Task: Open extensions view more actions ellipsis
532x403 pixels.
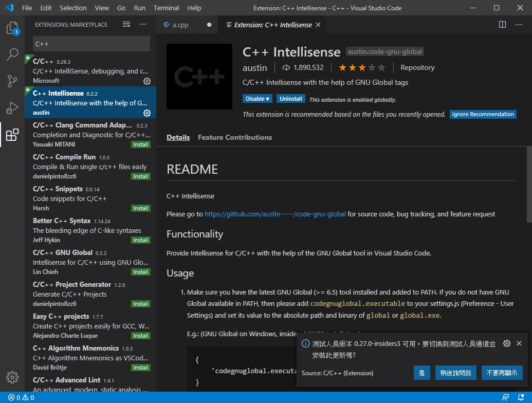Action: tap(143, 25)
